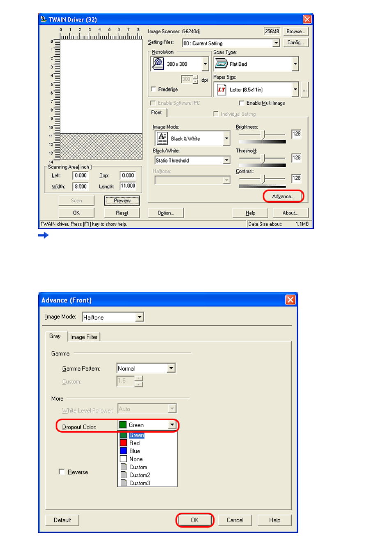Click the Default button
Image resolution: width=392 pixels, height=555 pixels.
(62, 520)
